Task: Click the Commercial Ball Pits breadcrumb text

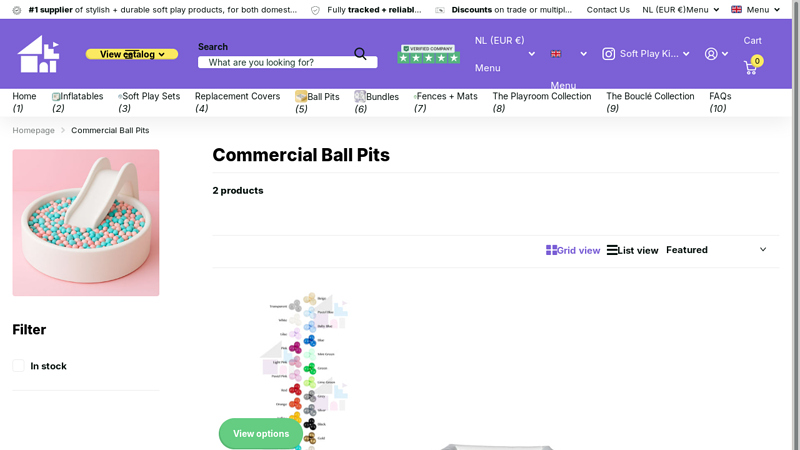Action: click(110, 130)
